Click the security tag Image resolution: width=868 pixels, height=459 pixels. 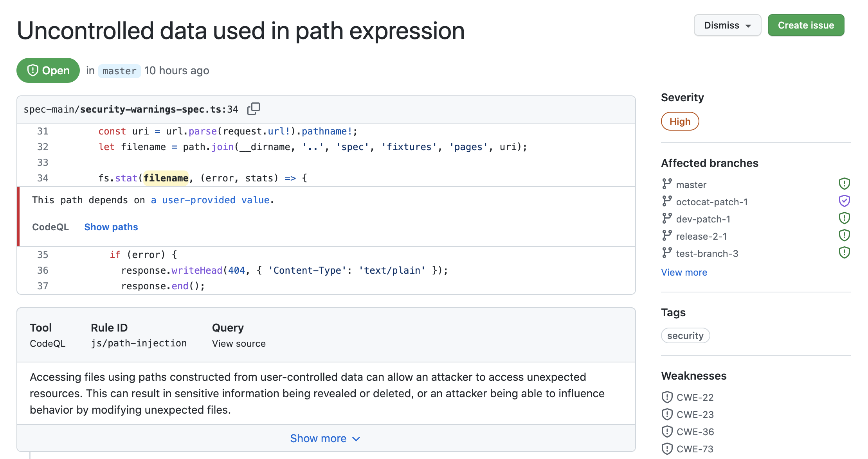(685, 335)
